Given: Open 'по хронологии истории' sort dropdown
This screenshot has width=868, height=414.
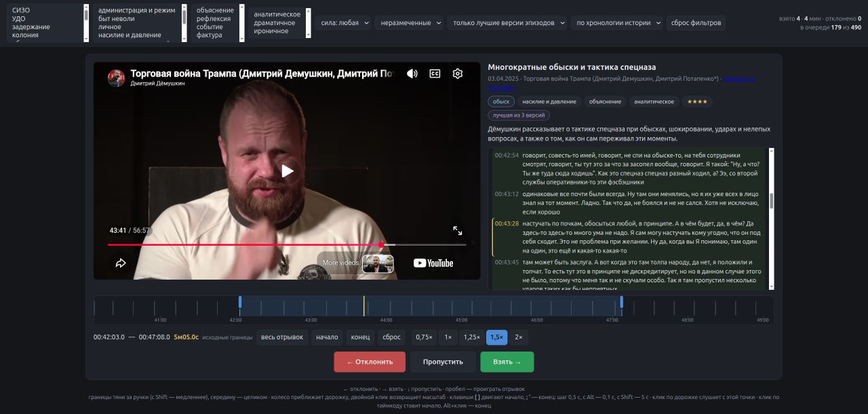Looking at the screenshot, I should click(x=616, y=22).
